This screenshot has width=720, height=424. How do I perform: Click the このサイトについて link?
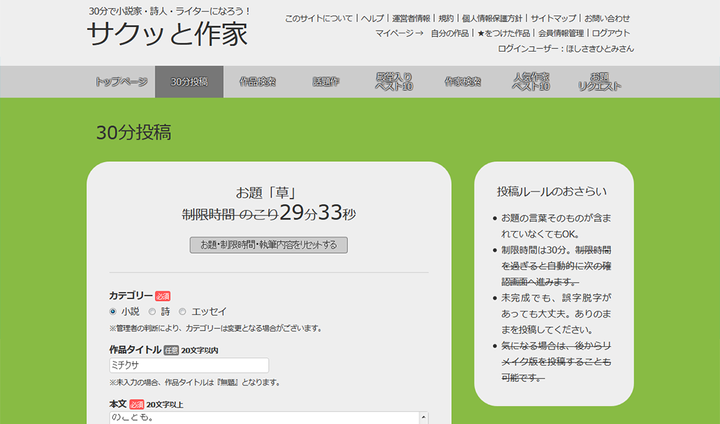click(319, 18)
